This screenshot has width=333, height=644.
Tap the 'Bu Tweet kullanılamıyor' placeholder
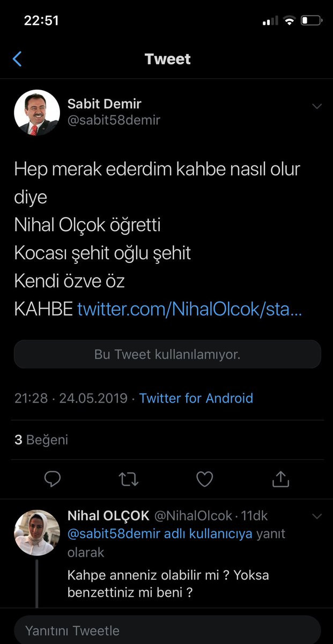[167, 354]
